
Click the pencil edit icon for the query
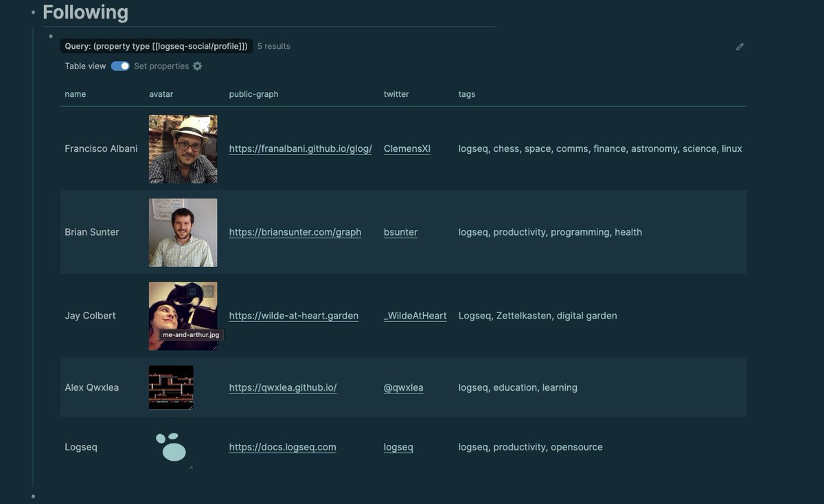pos(740,47)
